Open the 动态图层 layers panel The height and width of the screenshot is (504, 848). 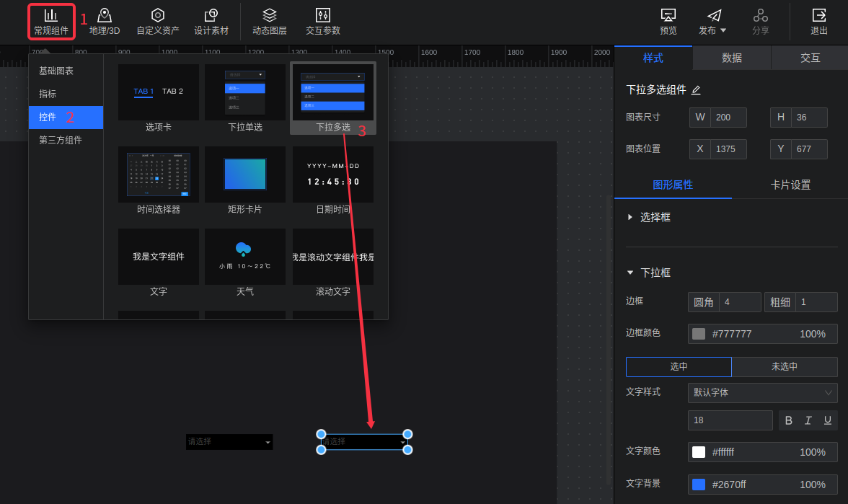click(270, 21)
